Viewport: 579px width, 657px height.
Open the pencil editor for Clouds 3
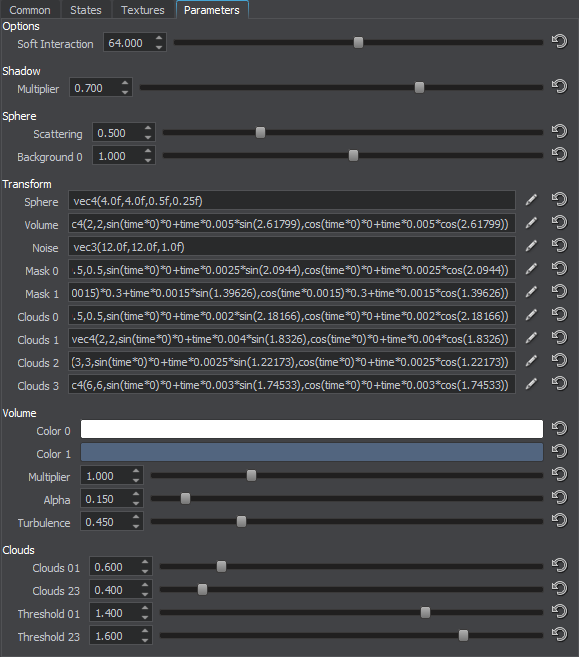pos(531,384)
